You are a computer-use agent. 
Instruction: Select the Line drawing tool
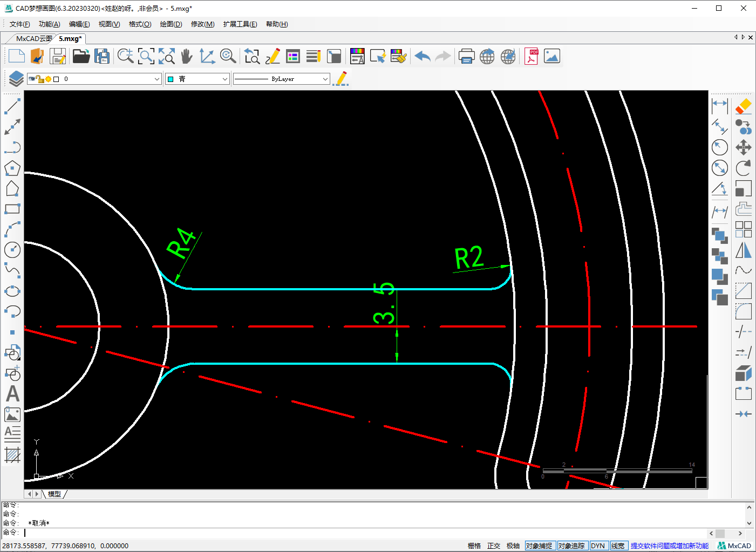click(12, 106)
